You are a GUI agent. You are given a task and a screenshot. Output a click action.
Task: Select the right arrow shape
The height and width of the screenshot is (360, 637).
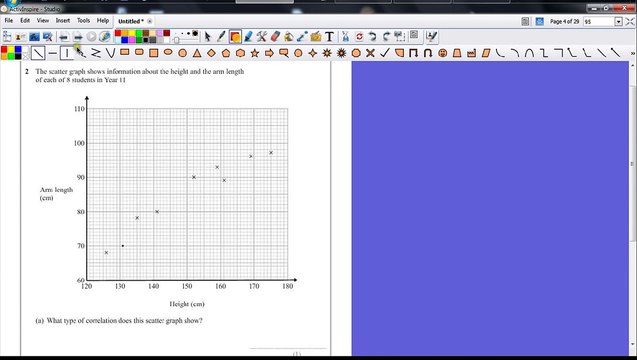[269, 53]
